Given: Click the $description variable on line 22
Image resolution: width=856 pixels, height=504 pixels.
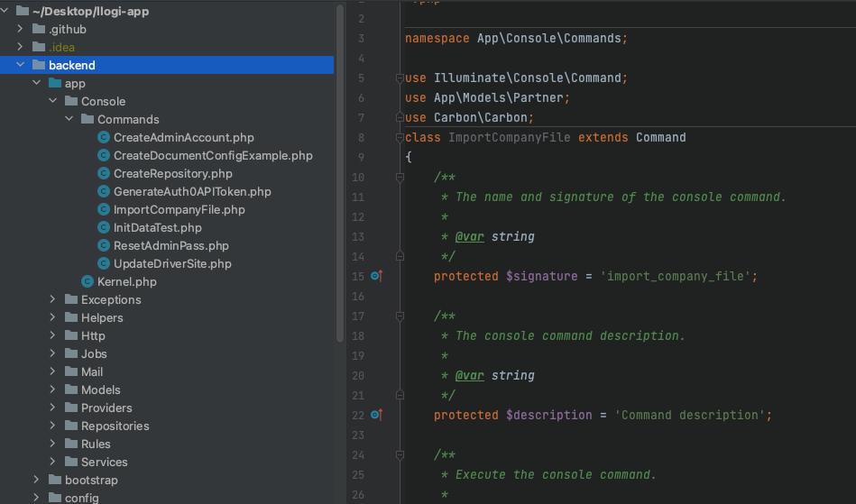Looking at the screenshot, I should click(548, 415).
